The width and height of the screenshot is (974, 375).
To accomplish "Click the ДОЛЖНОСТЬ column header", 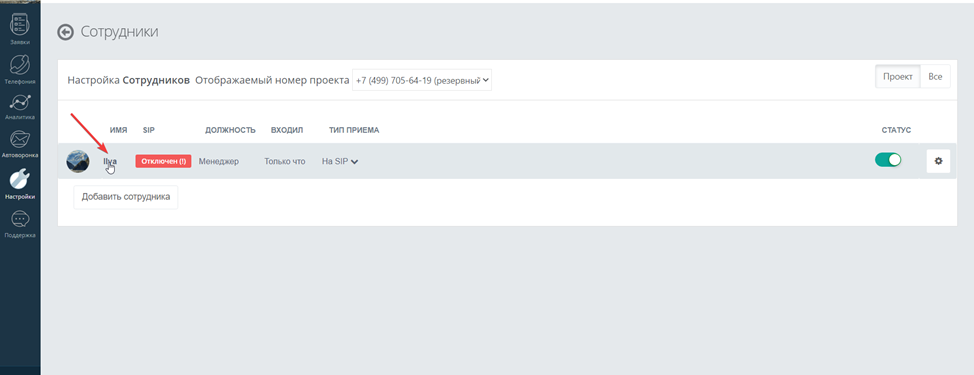I will tap(230, 130).
